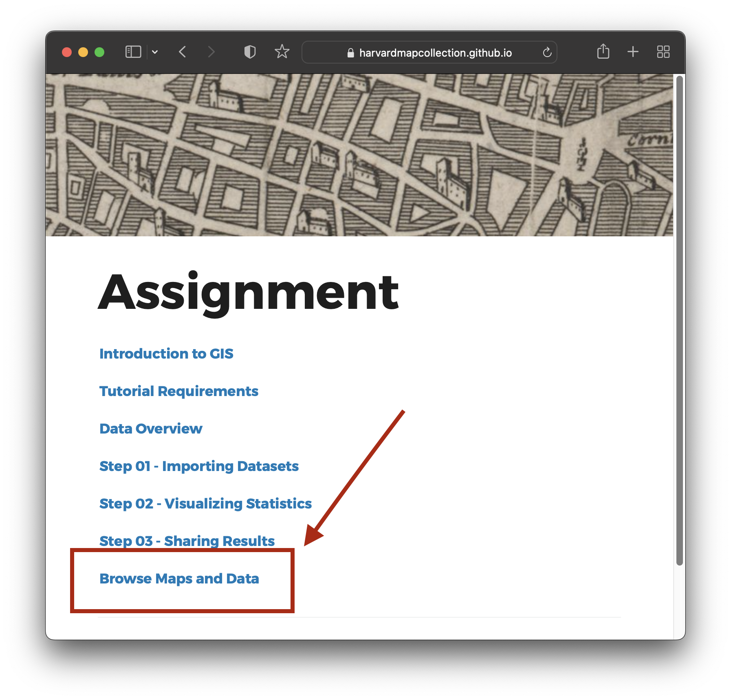731x700 pixels.
Task: Go forward with the forward arrow
Action: tap(211, 52)
